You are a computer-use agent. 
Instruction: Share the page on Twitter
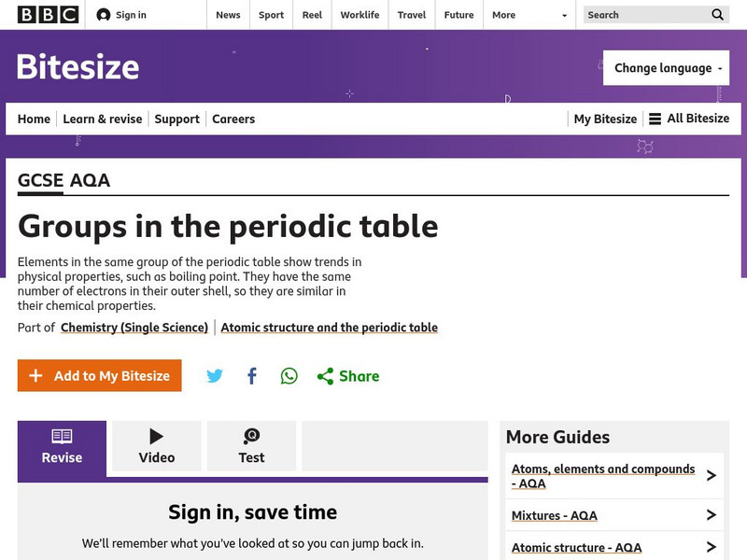click(x=216, y=375)
